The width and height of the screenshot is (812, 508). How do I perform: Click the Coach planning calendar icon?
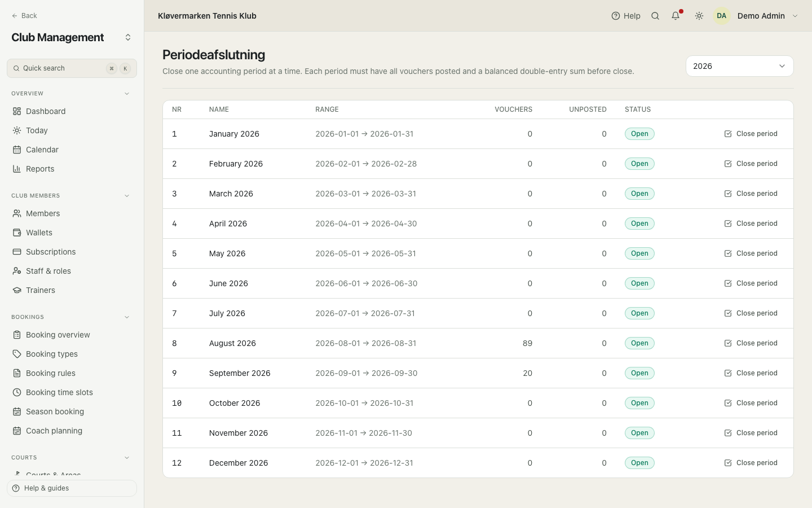tap(17, 431)
